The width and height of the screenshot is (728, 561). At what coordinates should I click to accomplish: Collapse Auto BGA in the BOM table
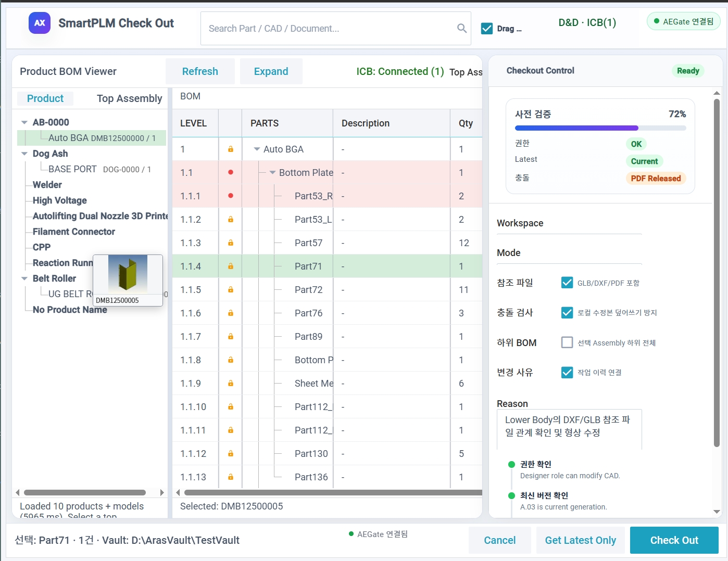click(x=257, y=149)
